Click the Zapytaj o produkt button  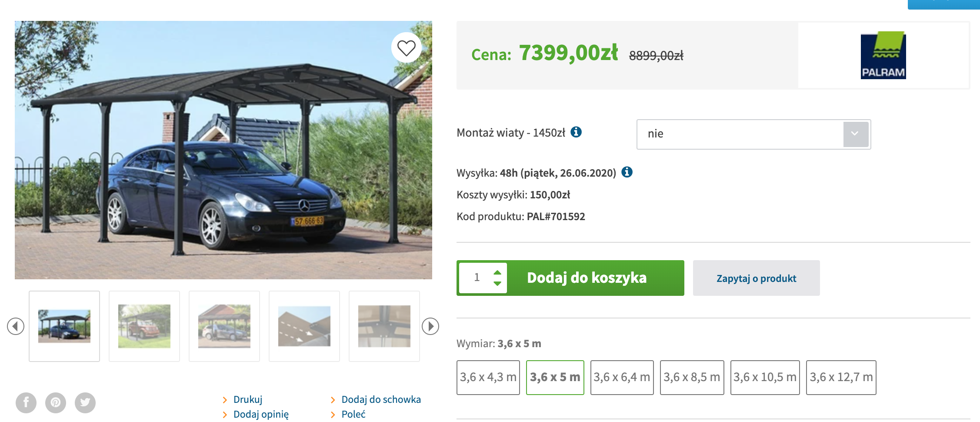pos(756,278)
